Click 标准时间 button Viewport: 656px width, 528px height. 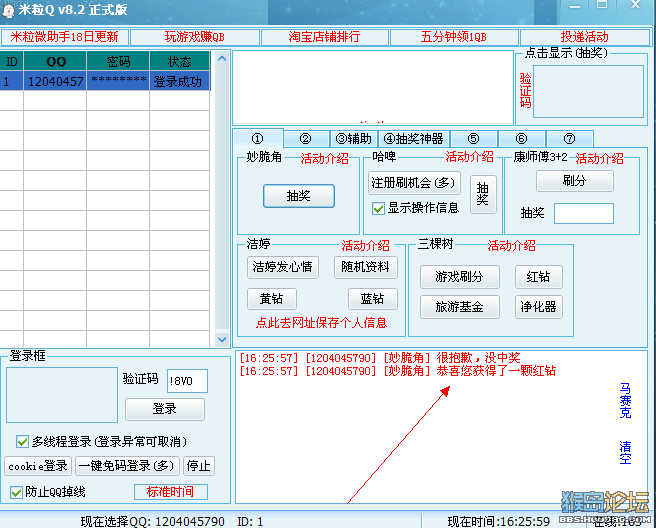tap(171, 492)
